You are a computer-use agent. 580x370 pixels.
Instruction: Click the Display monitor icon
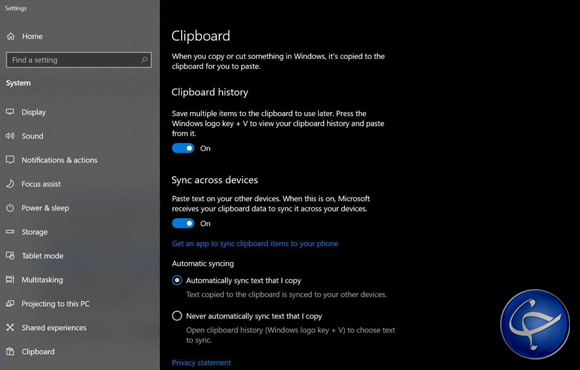pos(10,112)
